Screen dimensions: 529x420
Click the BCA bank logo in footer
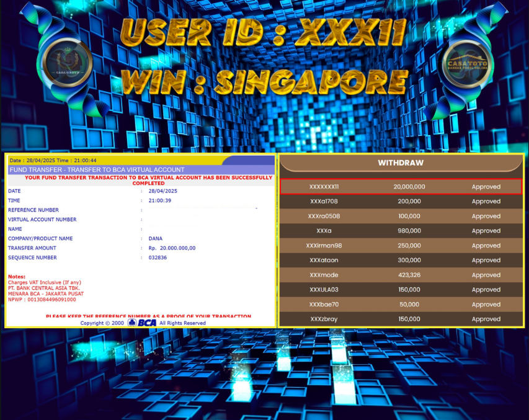pyautogui.click(x=143, y=323)
